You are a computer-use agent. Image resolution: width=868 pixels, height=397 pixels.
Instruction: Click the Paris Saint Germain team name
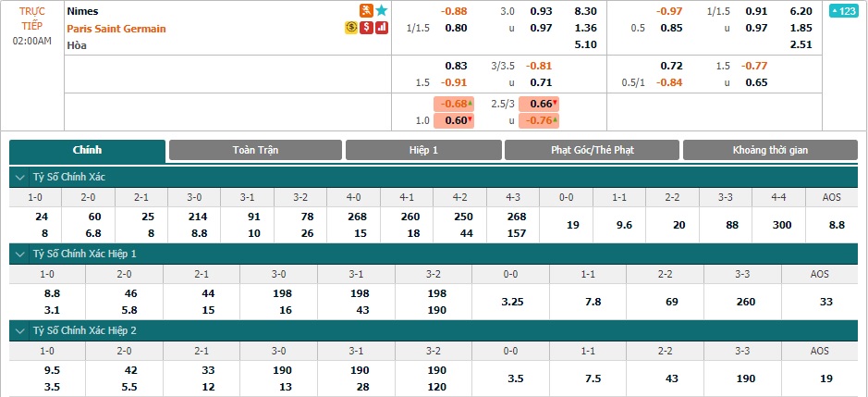point(116,29)
